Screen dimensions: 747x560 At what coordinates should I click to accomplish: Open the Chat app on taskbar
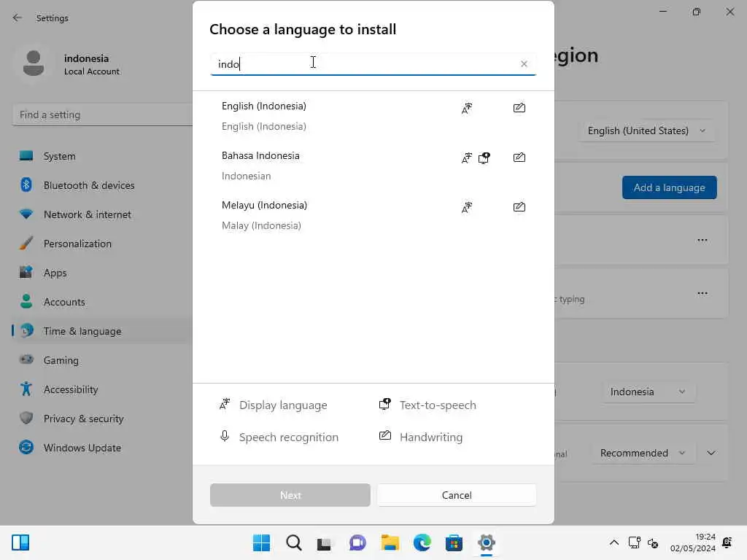click(x=357, y=542)
